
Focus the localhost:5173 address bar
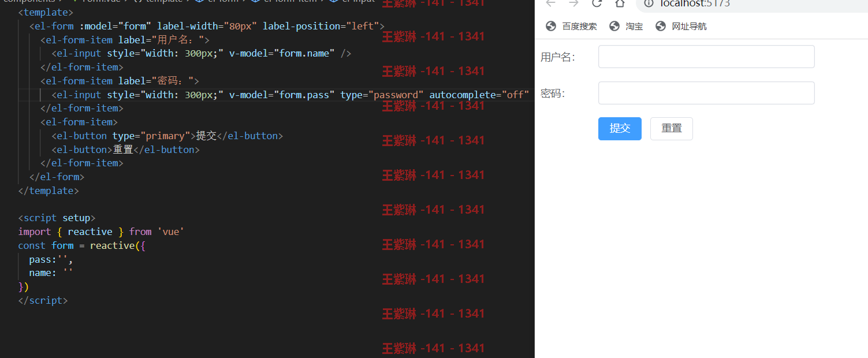point(751,5)
